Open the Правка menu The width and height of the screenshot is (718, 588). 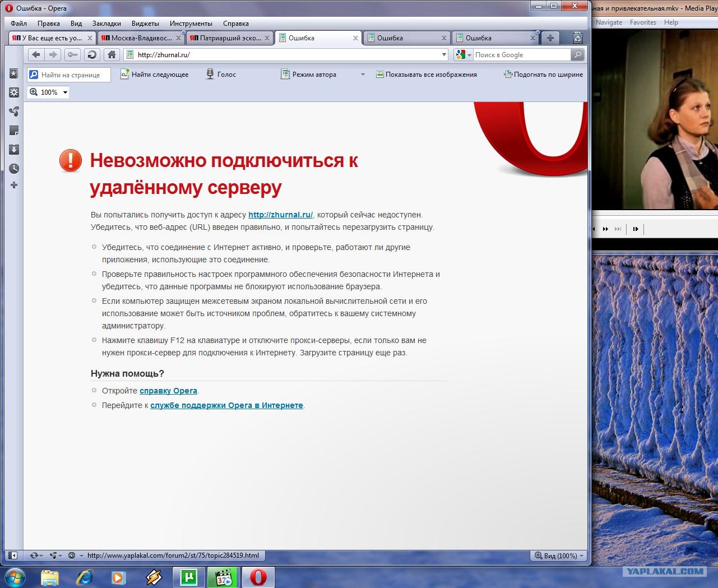click(x=49, y=24)
